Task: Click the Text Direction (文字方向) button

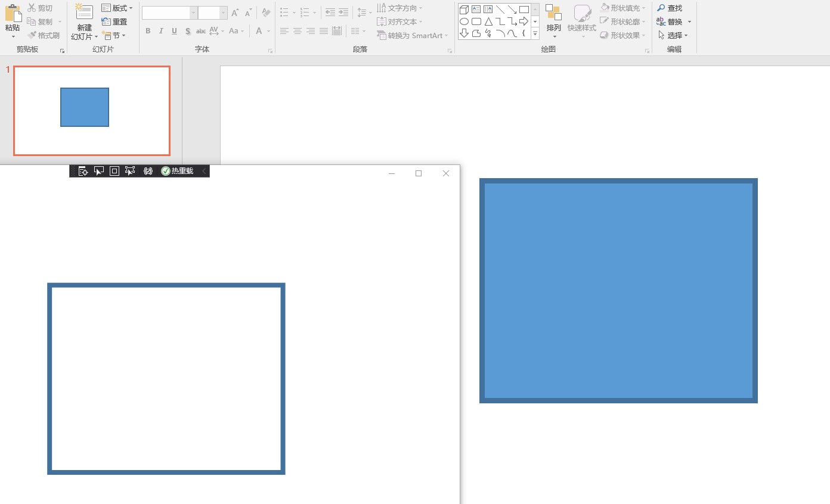Action: pos(399,8)
